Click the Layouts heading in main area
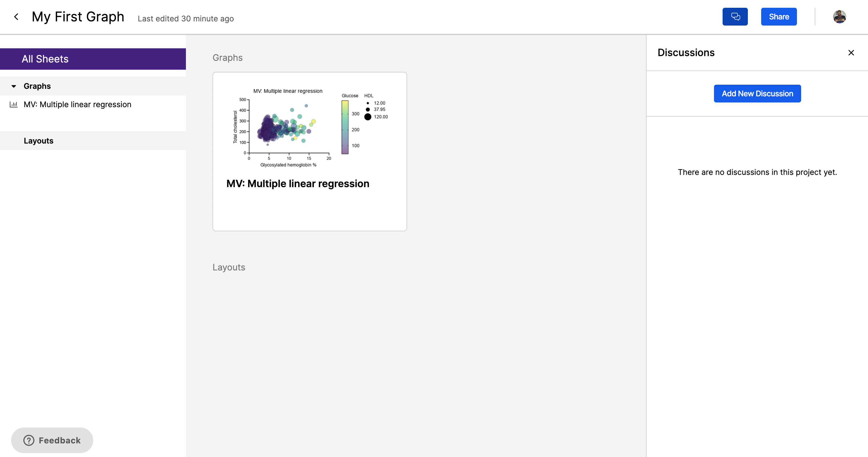 [229, 267]
